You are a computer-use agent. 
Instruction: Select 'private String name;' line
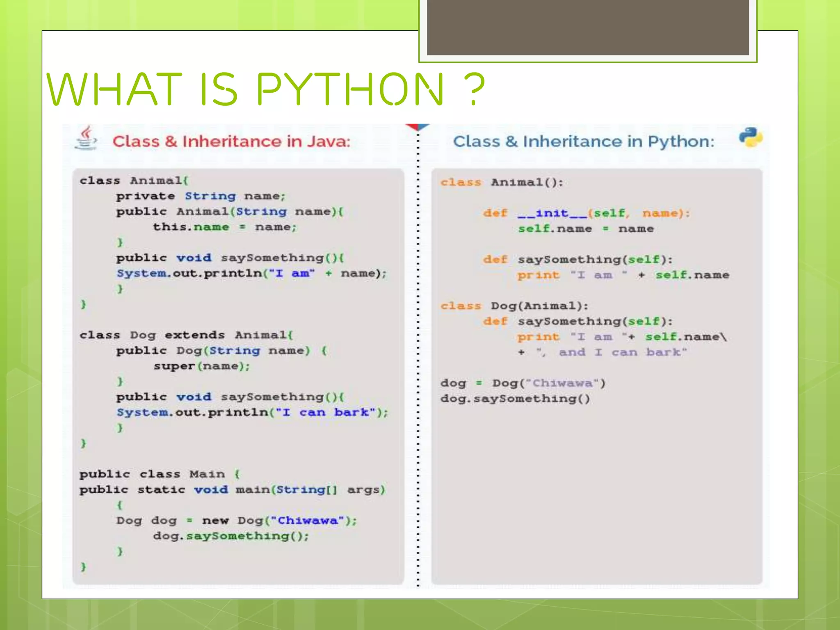[201, 196]
